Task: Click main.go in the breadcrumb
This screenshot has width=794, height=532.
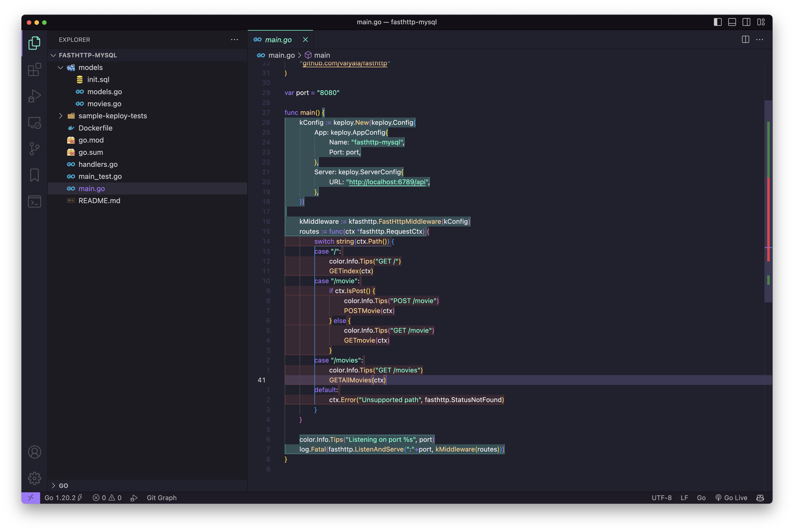Action: coord(281,55)
